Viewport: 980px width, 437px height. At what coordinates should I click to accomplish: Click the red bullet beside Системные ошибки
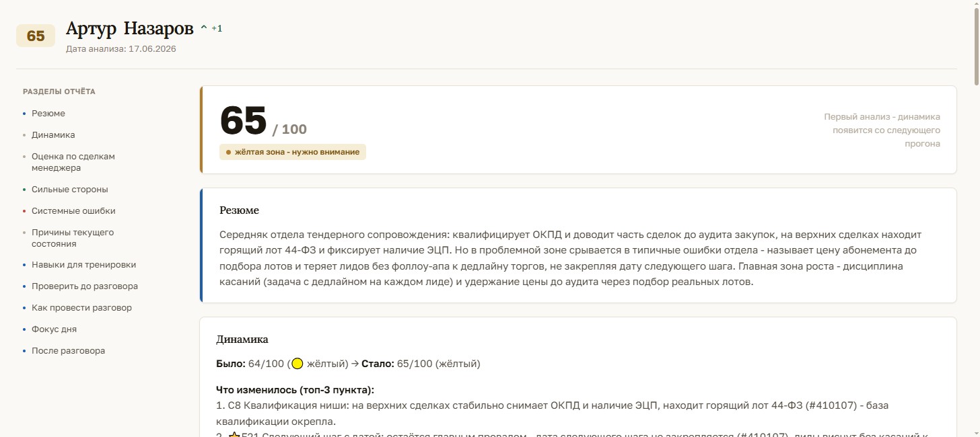[25, 211]
